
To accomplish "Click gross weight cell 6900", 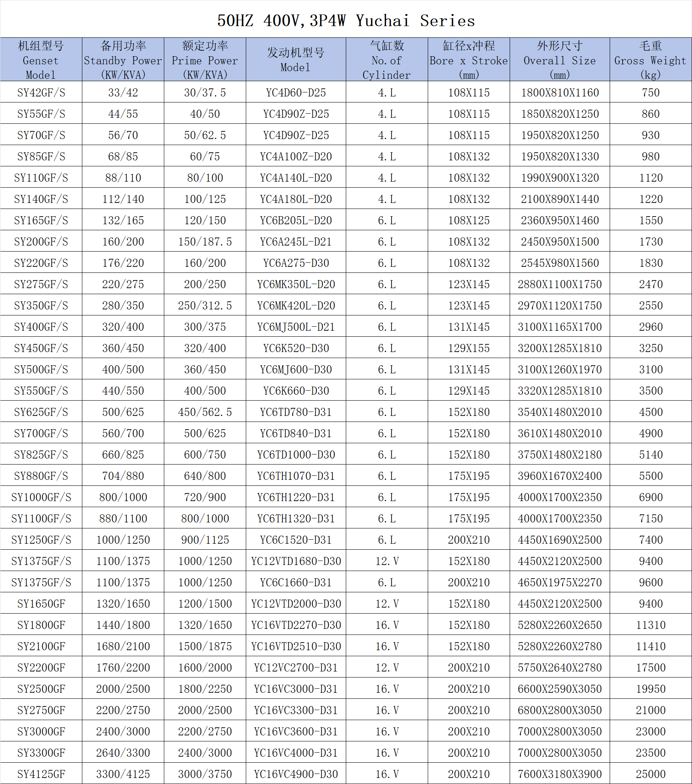I will tap(650, 497).
